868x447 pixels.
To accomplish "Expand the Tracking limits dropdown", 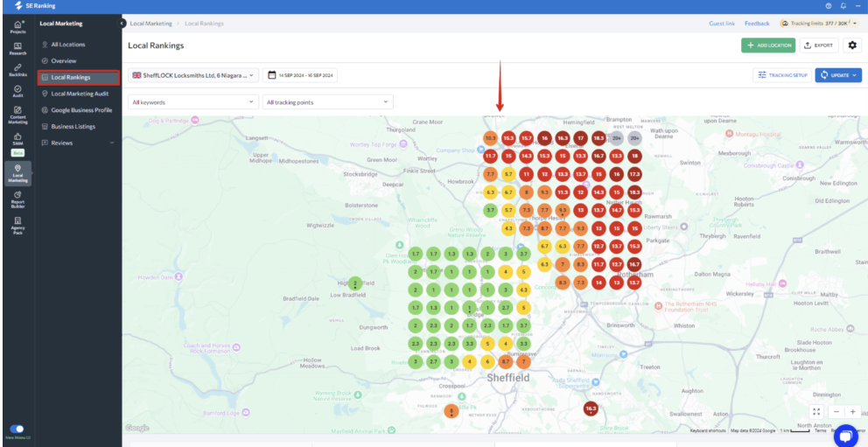I will tap(820, 24).
